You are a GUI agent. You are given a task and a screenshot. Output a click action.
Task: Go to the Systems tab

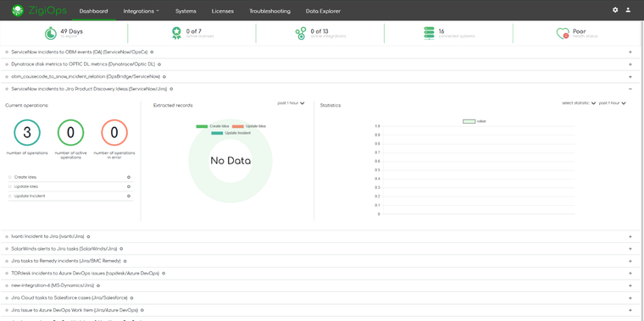pos(186,11)
